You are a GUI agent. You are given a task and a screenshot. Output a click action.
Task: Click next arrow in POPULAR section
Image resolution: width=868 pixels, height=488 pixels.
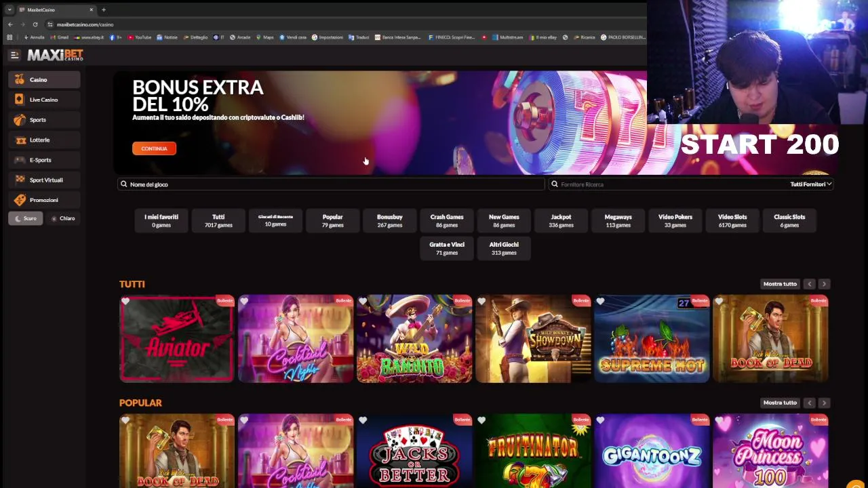[x=824, y=403]
